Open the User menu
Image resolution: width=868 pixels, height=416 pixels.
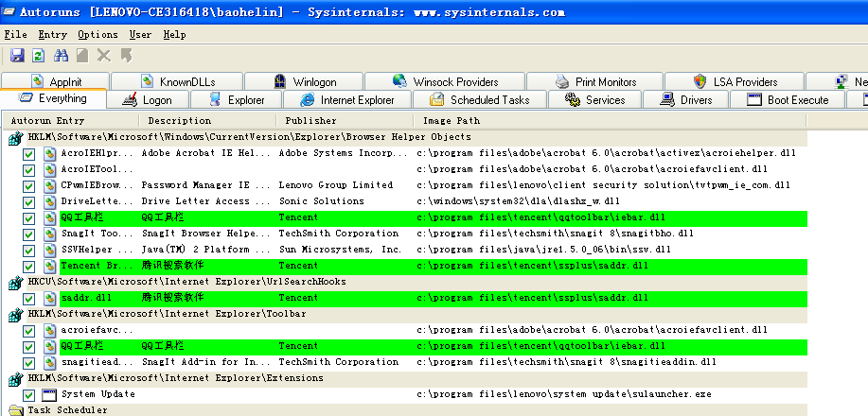(140, 34)
